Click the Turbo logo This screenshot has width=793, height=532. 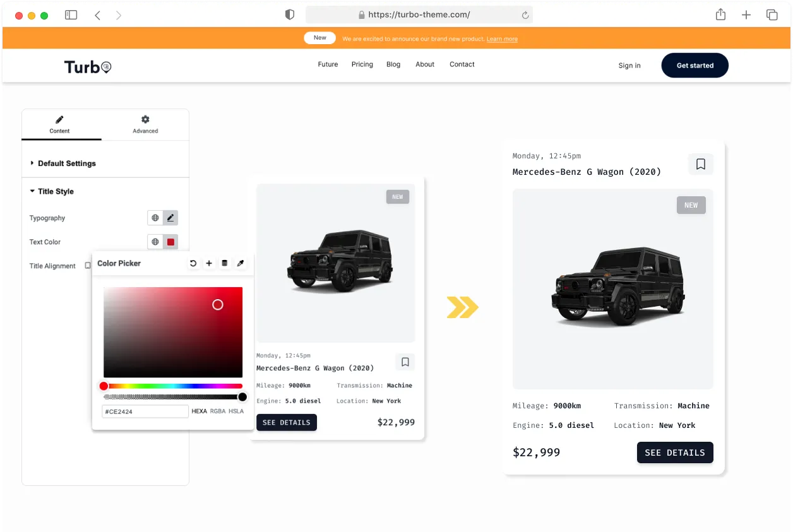pos(88,66)
